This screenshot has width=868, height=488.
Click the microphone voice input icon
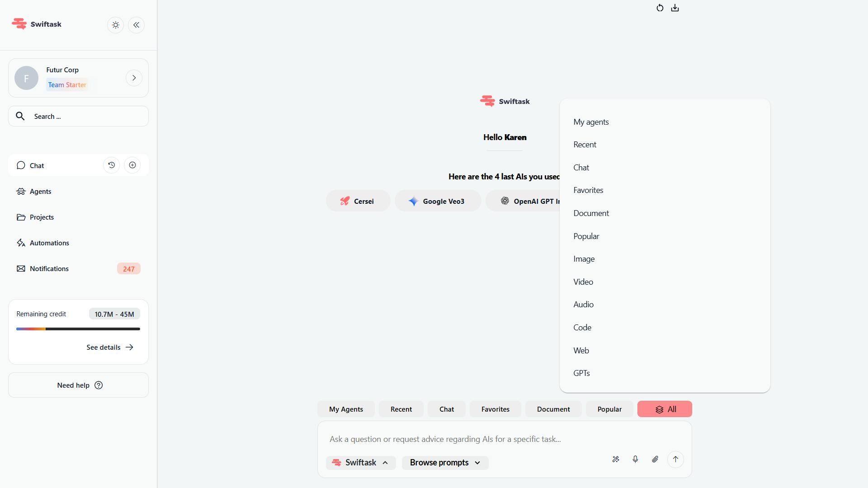pos(635,460)
